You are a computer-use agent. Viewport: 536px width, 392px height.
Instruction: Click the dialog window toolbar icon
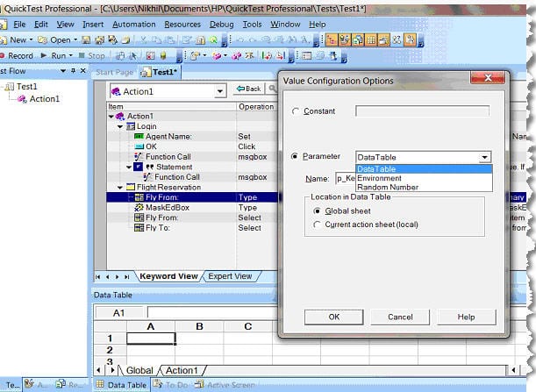pos(307,55)
